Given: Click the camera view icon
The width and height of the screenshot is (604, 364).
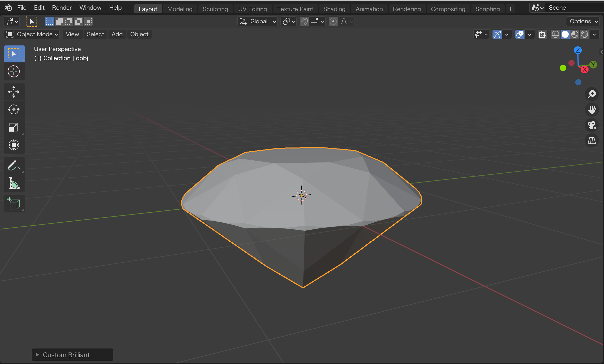Looking at the screenshot, I should click(x=592, y=125).
